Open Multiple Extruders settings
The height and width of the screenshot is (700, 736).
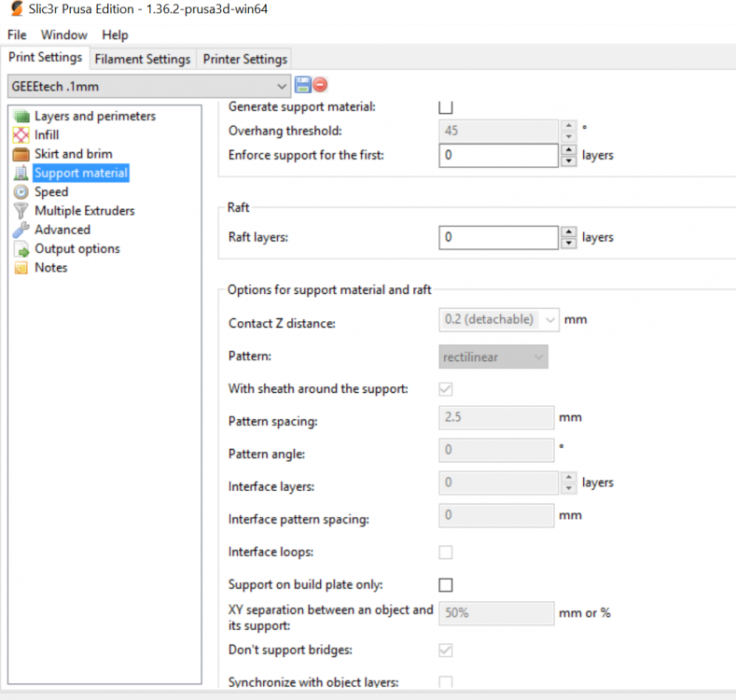84,211
